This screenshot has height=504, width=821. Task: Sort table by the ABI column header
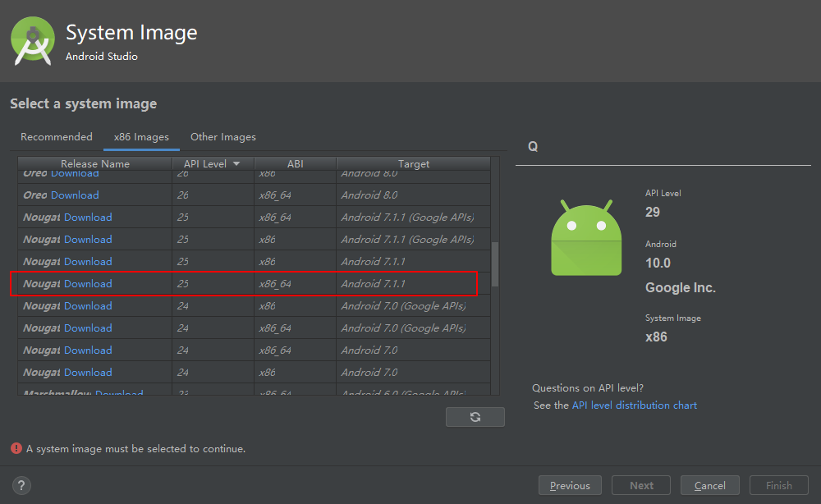coord(296,163)
